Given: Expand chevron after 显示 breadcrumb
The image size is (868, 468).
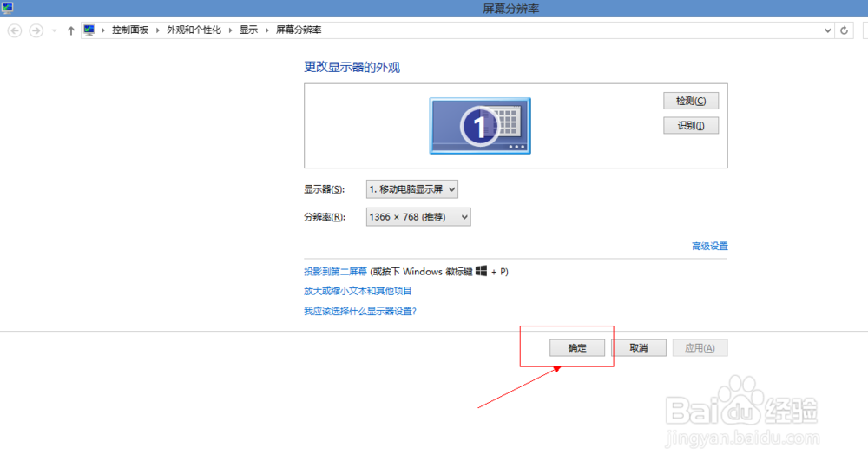Looking at the screenshot, I should (266, 30).
